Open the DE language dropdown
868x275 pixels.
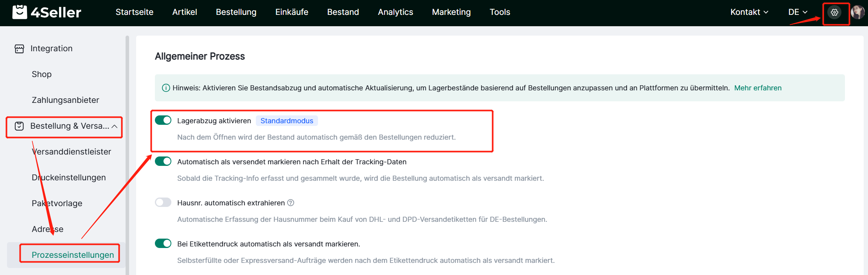[x=798, y=12]
